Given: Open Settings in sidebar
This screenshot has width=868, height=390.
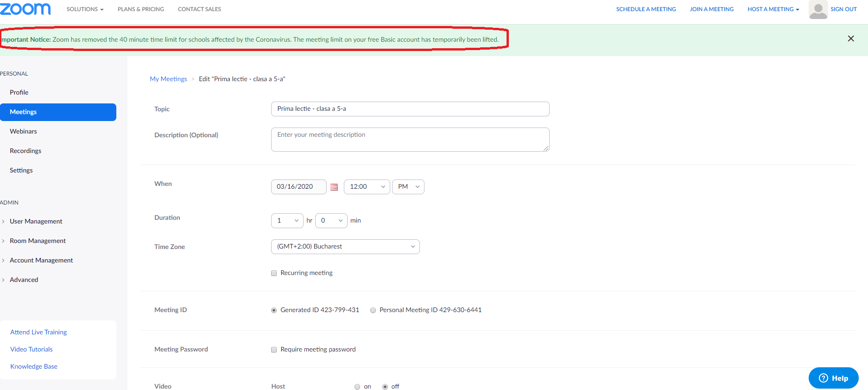Looking at the screenshot, I should (x=21, y=170).
